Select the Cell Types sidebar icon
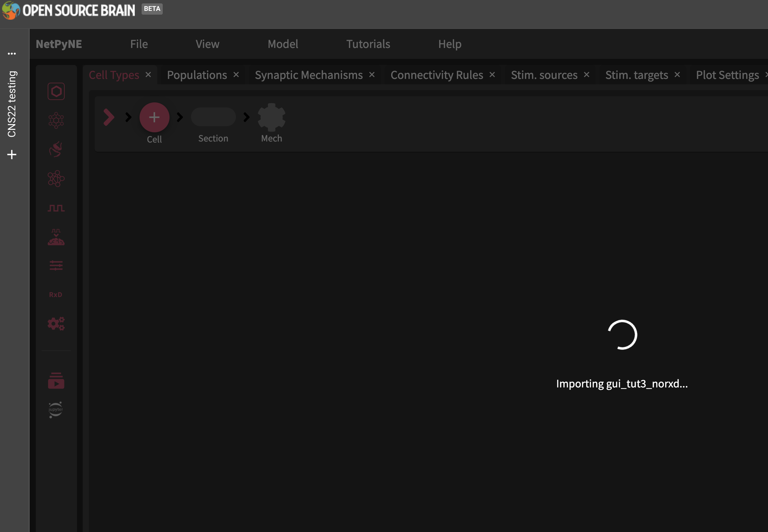Viewport: 768px width, 532px height. click(x=56, y=91)
